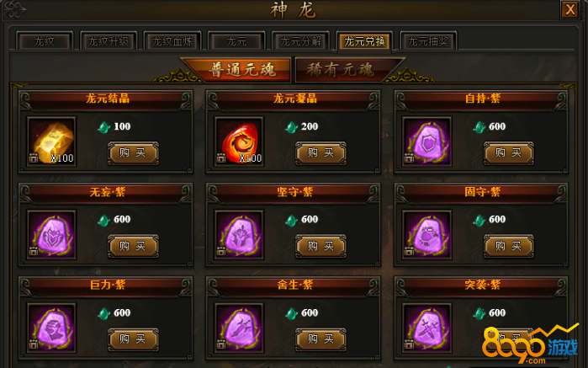Click the 无妄·紫 purple rune icon
This screenshot has height=368, width=588.
tap(52, 235)
